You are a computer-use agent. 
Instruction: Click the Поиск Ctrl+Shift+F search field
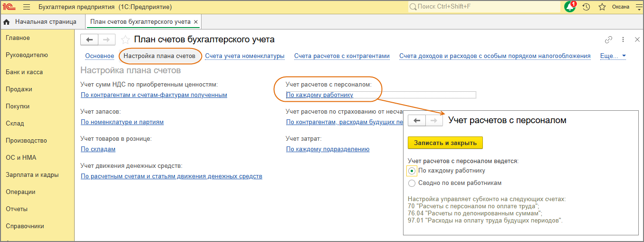click(x=484, y=7)
